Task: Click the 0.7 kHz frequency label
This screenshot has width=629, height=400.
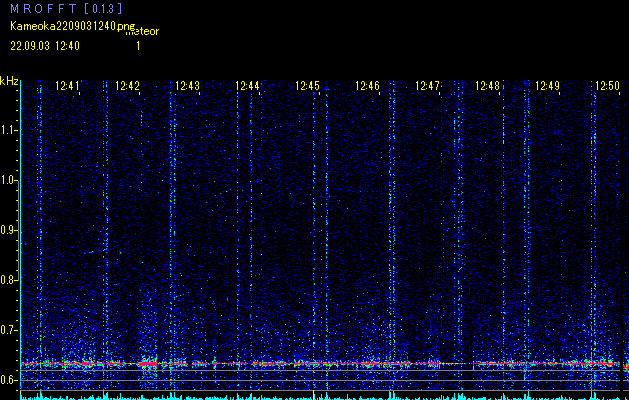Action: pyautogui.click(x=8, y=330)
